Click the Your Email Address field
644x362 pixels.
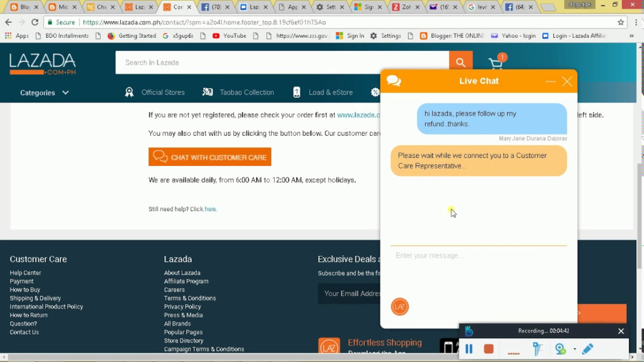350,293
